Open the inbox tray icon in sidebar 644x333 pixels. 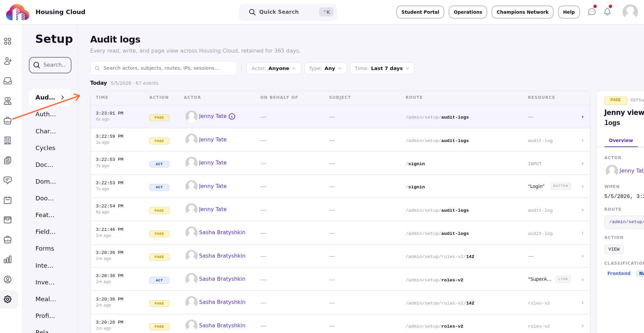8,81
